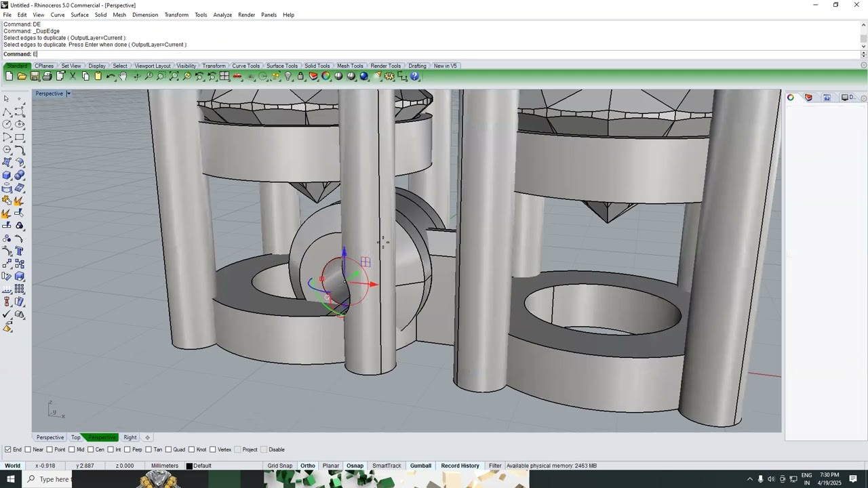Open the panel options gear menu
The width and height of the screenshot is (868, 488).
click(863, 98)
